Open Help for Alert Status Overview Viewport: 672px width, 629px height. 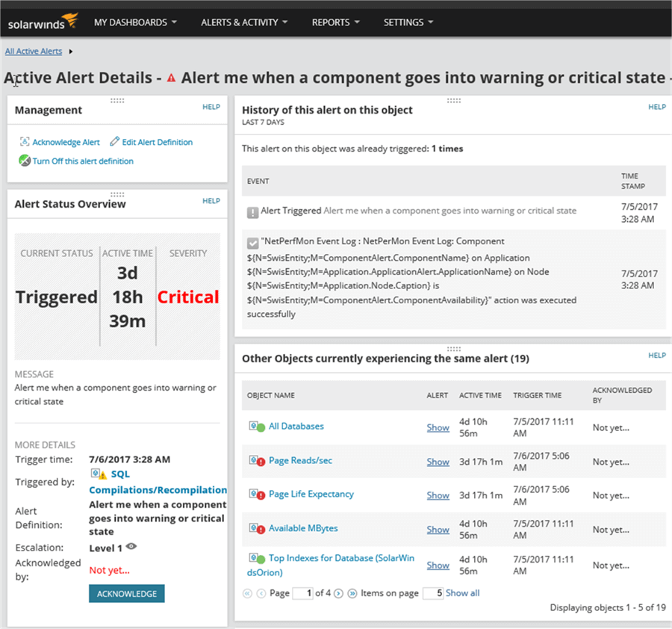tap(211, 201)
